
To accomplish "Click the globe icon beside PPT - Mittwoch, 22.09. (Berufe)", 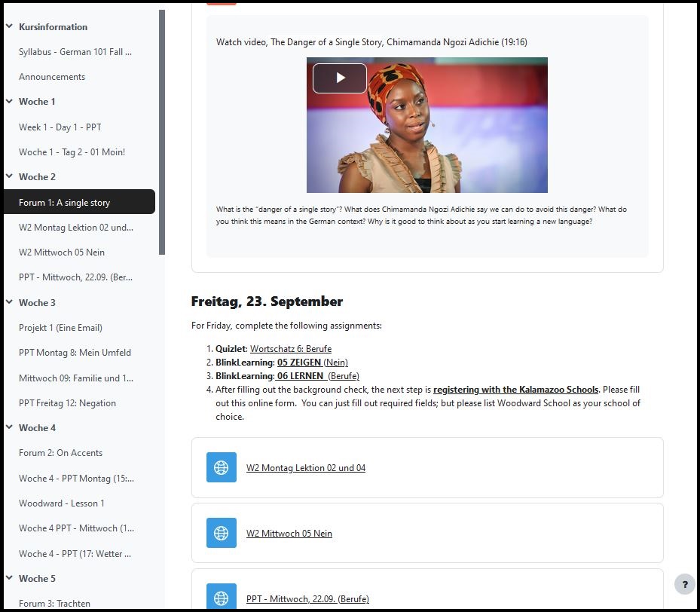I will (222, 597).
